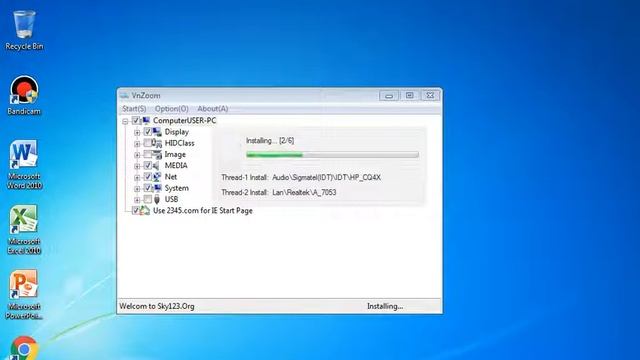The width and height of the screenshot is (640, 360).
Task: Click the HIDClass device icon
Action: coord(157,143)
